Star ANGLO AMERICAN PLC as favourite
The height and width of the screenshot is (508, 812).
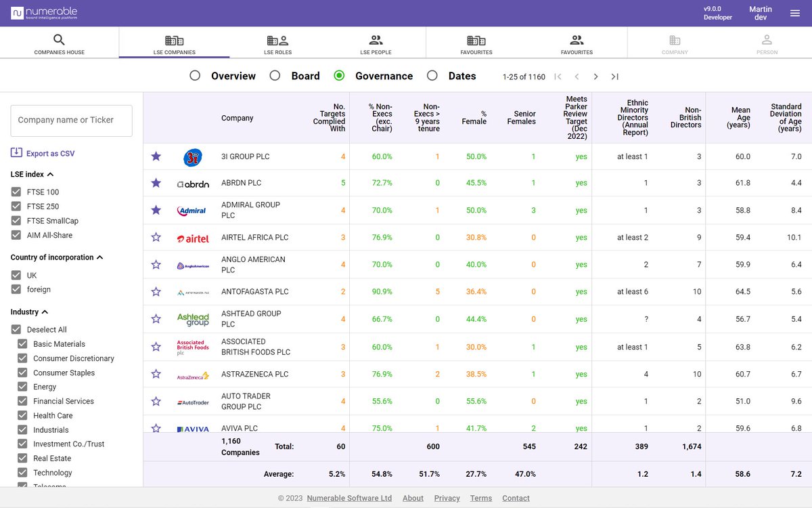[x=156, y=265]
